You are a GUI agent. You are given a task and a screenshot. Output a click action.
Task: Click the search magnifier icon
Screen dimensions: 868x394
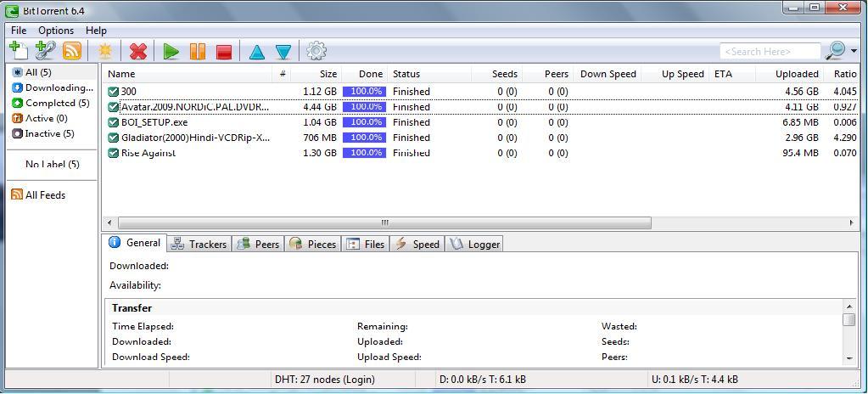point(835,50)
